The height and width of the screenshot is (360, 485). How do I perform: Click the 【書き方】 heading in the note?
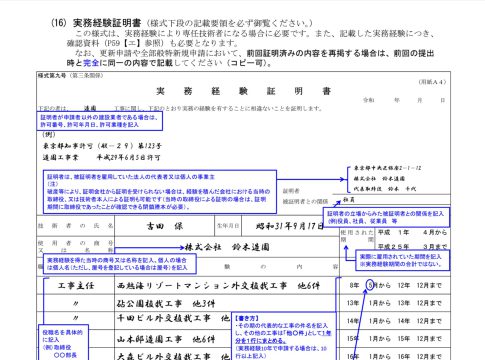click(247, 318)
